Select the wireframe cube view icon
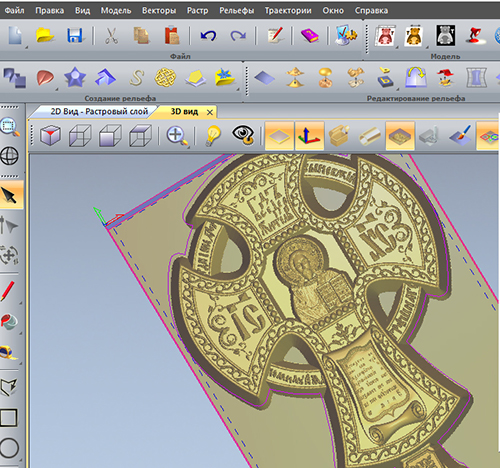The height and width of the screenshot is (468, 500). point(80,136)
